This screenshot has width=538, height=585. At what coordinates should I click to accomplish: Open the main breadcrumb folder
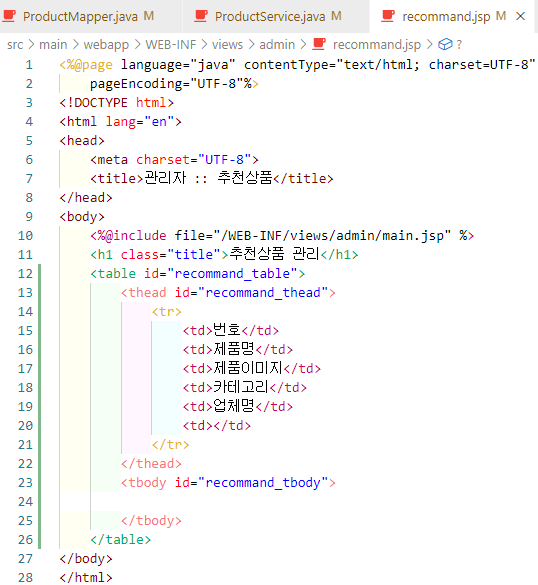[53, 45]
